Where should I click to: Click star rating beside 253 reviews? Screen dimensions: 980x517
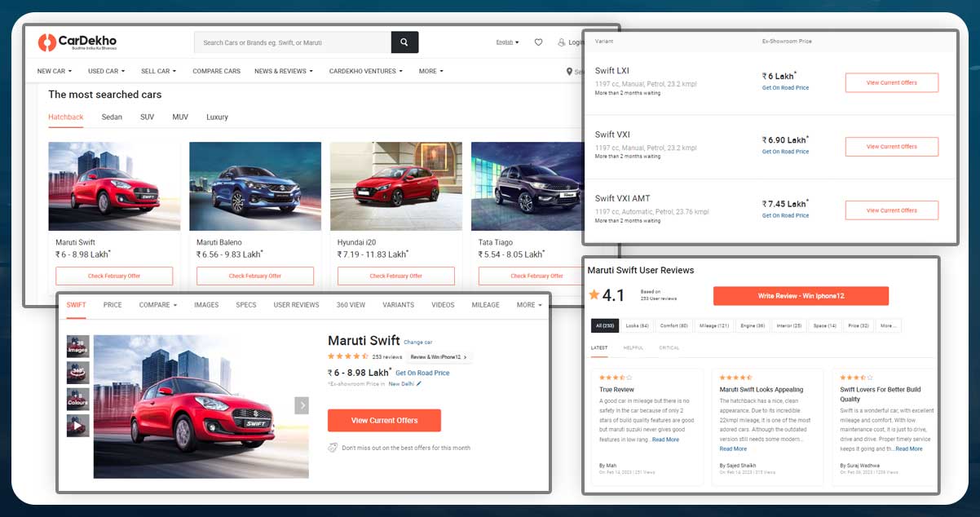[x=348, y=356]
